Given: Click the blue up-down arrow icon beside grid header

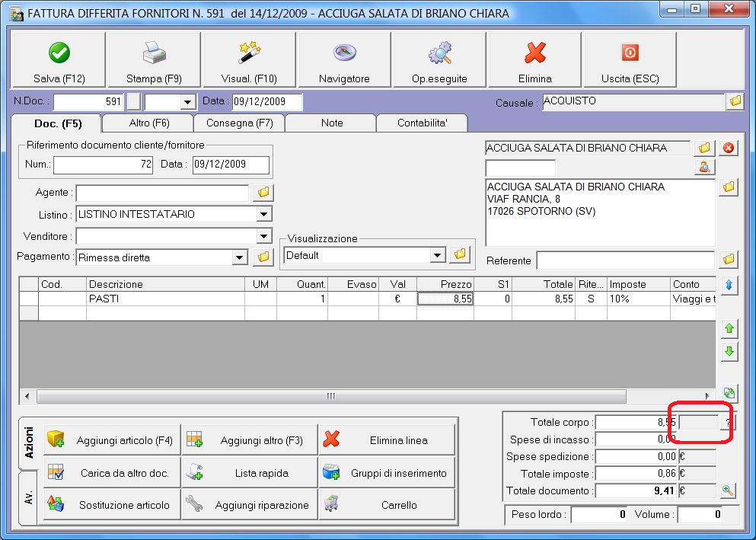Looking at the screenshot, I should [x=729, y=285].
